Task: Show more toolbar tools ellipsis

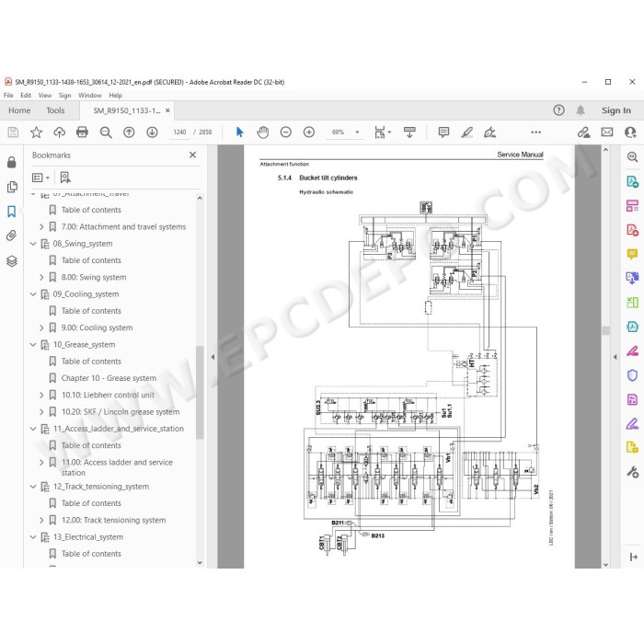Action: pyautogui.click(x=536, y=132)
